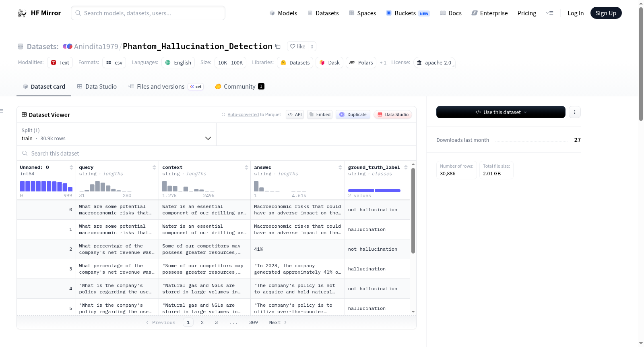Click the Datasets breadcrumb icon
Viewport: 644px width, 347px height.
(x=21, y=46)
